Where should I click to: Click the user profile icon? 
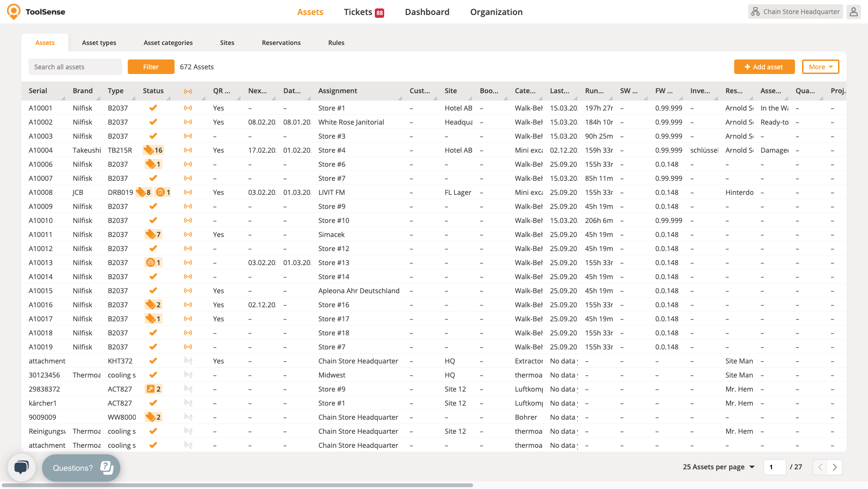click(853, 12)
